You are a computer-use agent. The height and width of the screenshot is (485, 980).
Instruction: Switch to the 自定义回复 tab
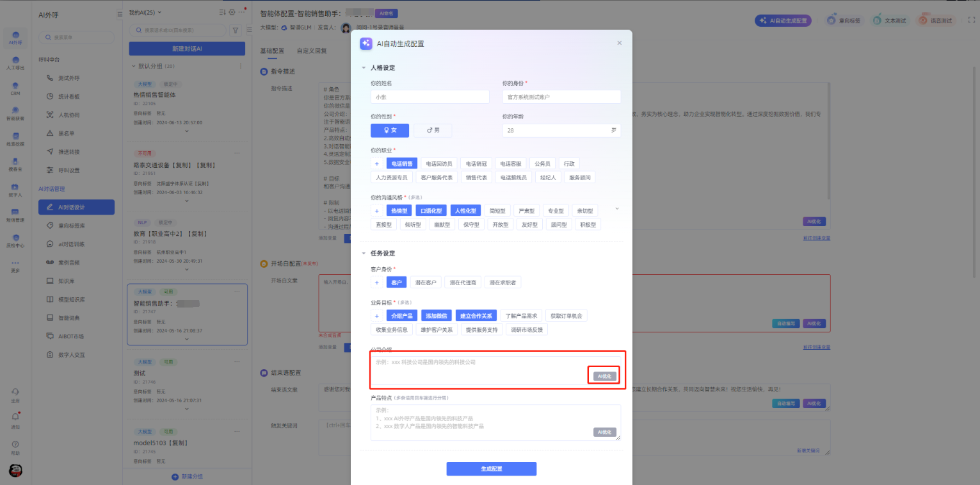(x=312, y=51)
